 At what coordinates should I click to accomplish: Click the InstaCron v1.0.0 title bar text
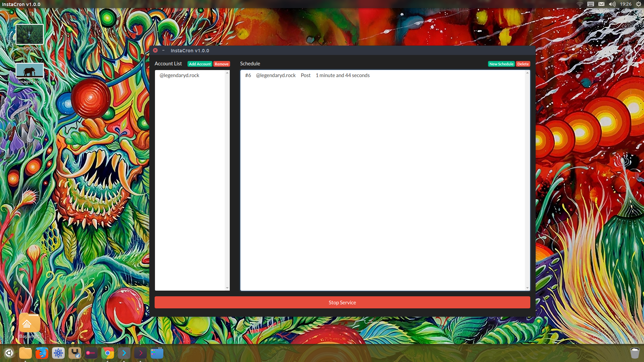[190, 51]
